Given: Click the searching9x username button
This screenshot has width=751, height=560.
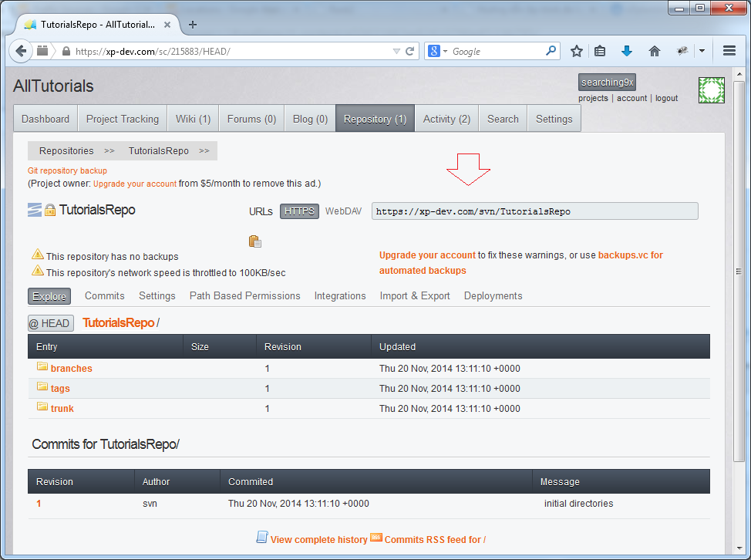Looking at the screenshot, I should [x=607, y=83].
